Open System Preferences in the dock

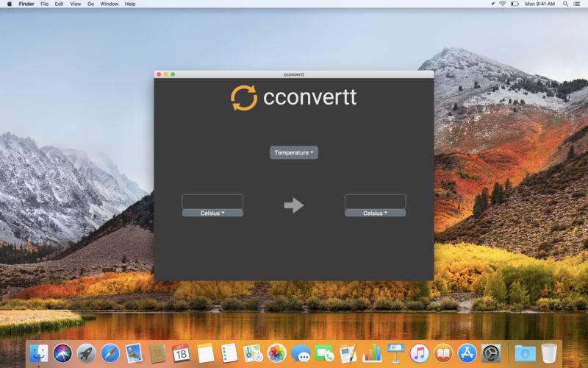tap(491, 353)
